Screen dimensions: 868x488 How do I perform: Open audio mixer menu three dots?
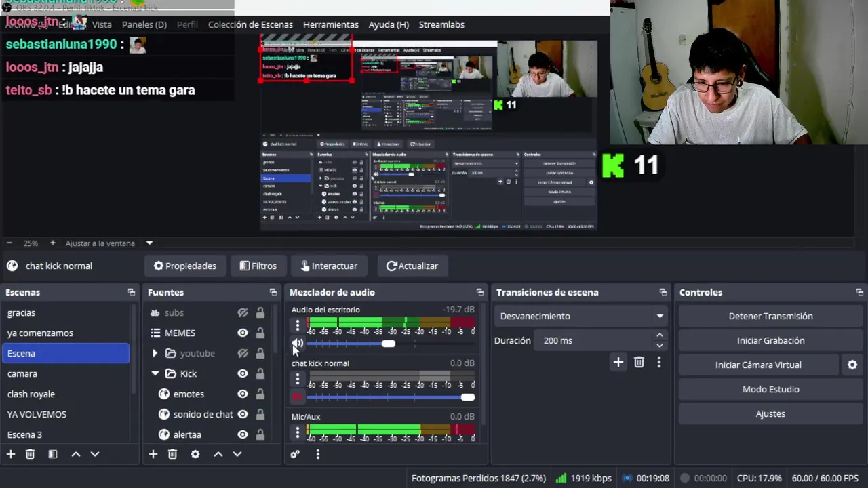click(317, 454)
